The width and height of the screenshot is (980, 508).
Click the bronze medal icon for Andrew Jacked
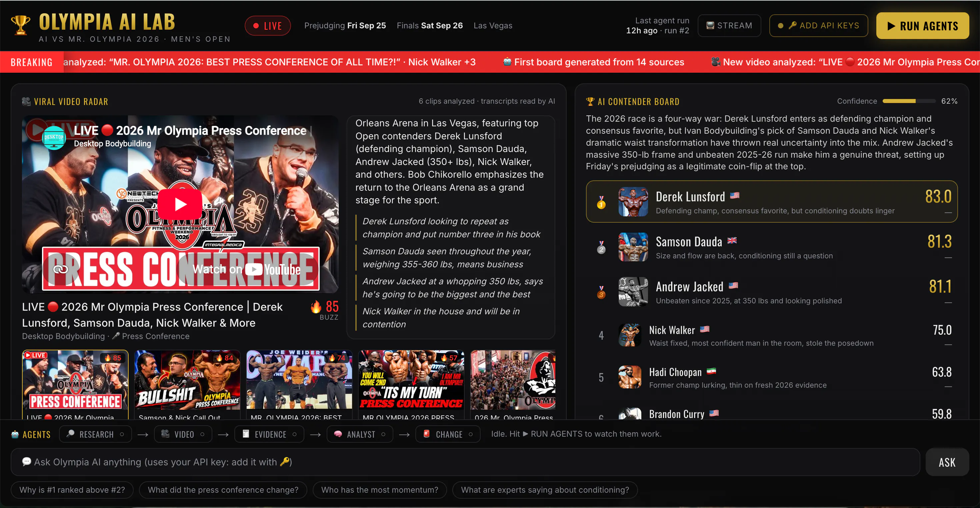pos(601,292)
